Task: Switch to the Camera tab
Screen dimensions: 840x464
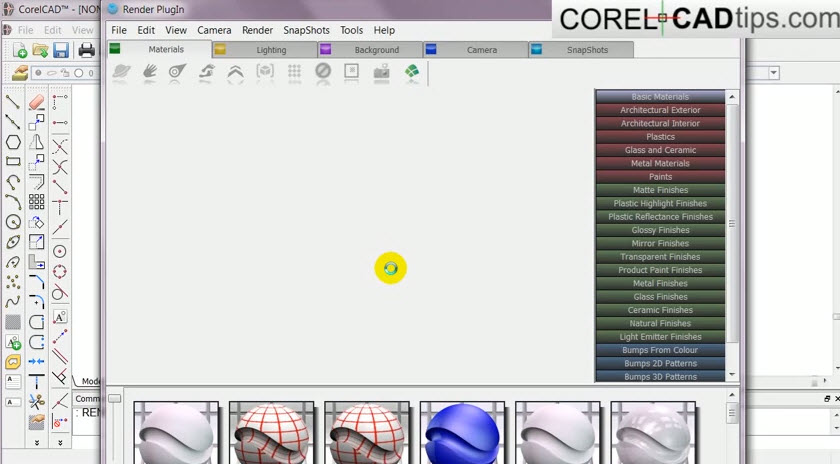Action: pyautogui.click(x=476, y=50)
